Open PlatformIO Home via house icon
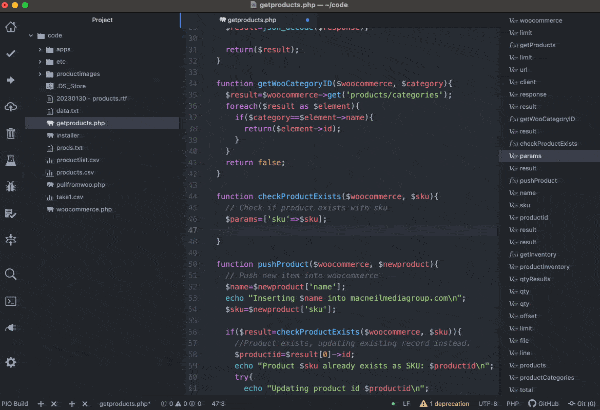The height and width of the screenshot is (410, 600). 11,27
